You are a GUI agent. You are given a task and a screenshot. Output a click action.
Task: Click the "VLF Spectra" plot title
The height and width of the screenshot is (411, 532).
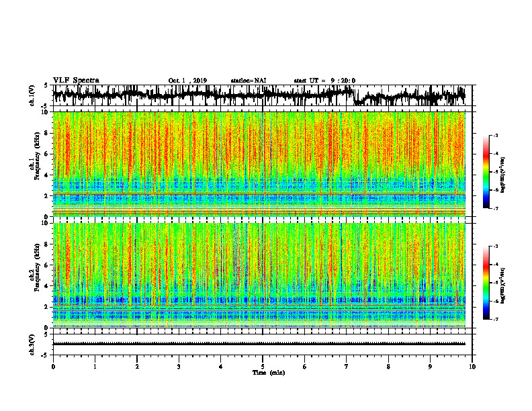click(76, 81)
